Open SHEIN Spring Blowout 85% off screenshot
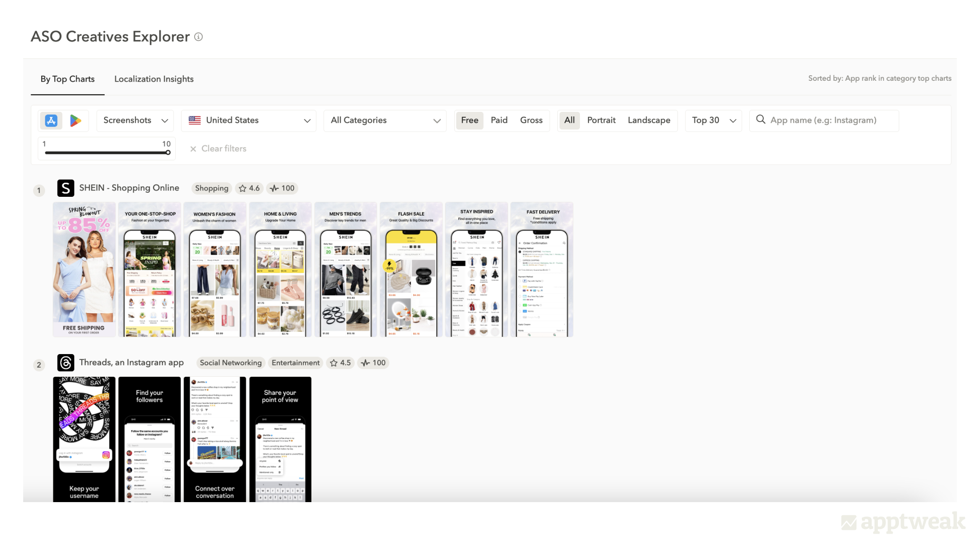This screenshot has height=545, width=980. coord(84,270)
